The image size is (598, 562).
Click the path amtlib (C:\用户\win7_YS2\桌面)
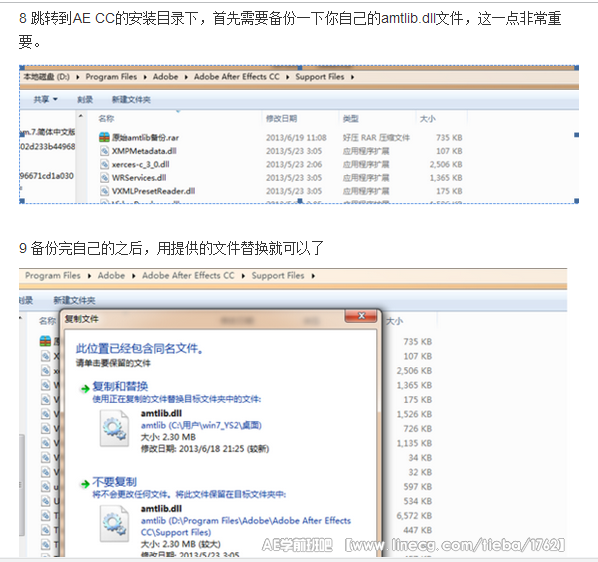[201, 425]
